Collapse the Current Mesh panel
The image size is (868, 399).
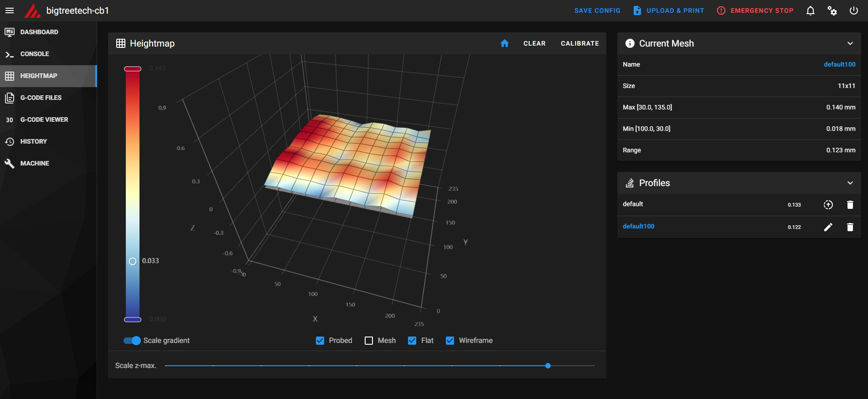850,43
